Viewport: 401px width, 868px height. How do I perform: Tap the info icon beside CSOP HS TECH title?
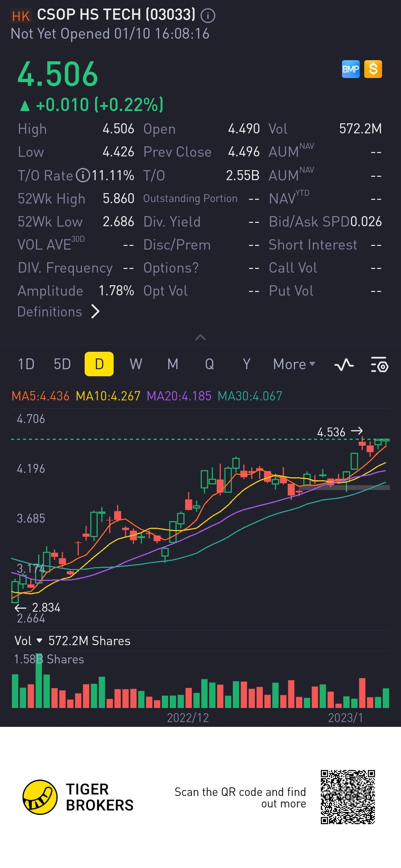208,16
